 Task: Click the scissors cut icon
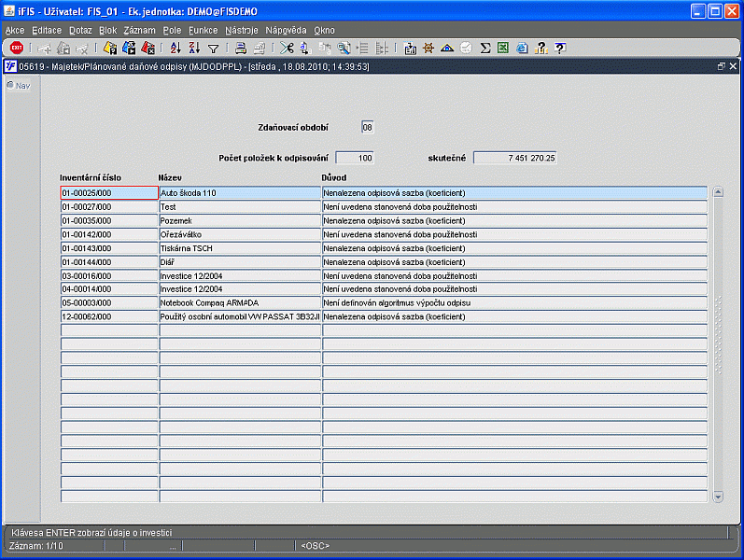287,48
